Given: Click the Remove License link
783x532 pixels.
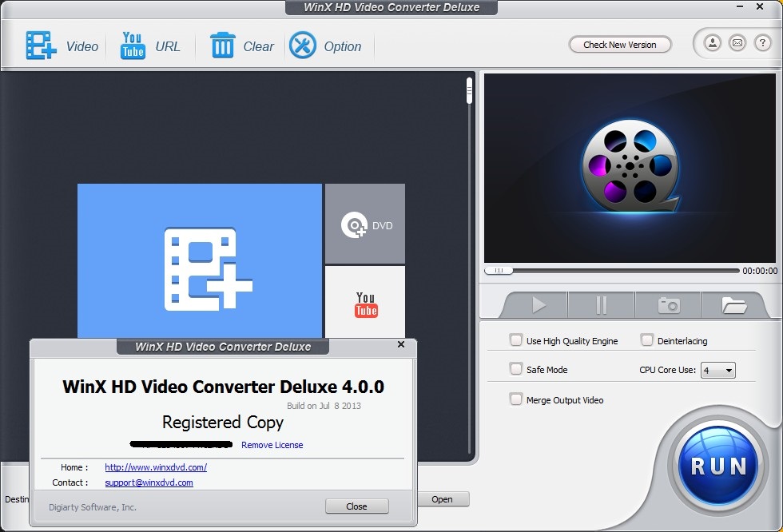Looking at the screenshot, I should (272, 445).
